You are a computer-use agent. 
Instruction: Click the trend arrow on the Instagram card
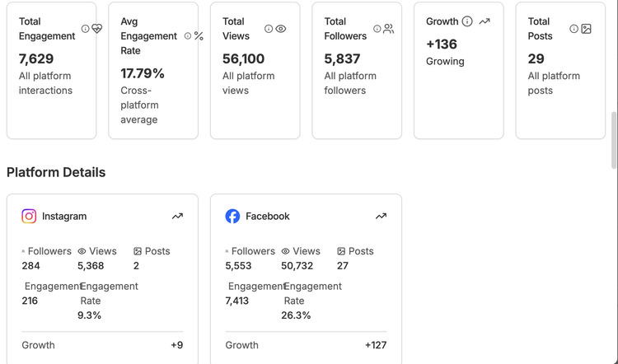pyautogui.click(x=177, y=216)
